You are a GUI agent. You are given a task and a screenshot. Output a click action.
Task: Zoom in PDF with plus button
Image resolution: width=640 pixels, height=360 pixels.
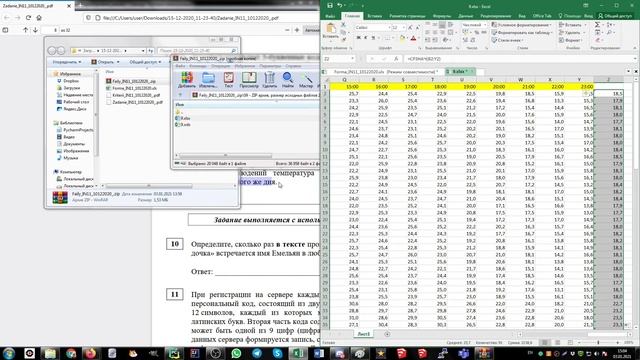pyautogui.click(x=297, y=30)
